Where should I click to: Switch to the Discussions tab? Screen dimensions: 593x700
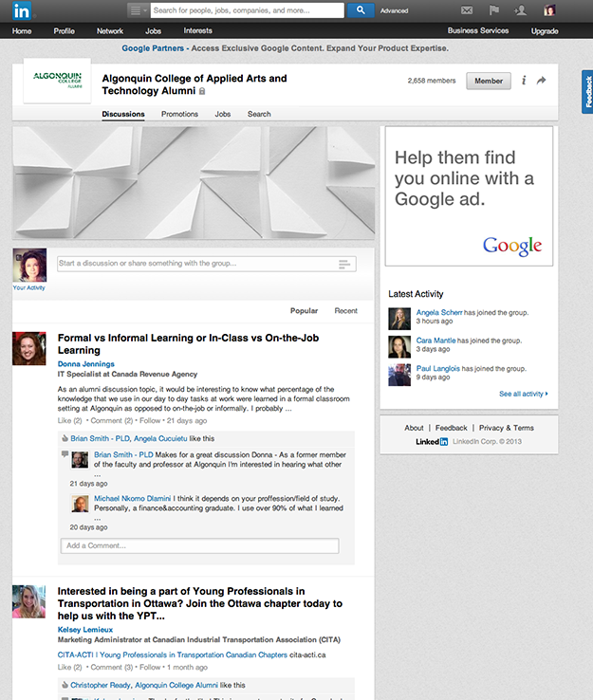click(123, 114)
